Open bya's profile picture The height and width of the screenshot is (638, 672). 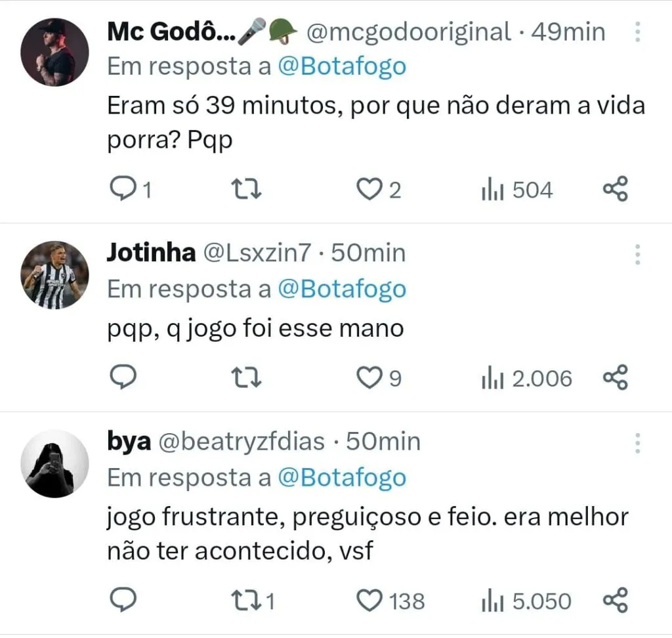[x=55, y=465]
